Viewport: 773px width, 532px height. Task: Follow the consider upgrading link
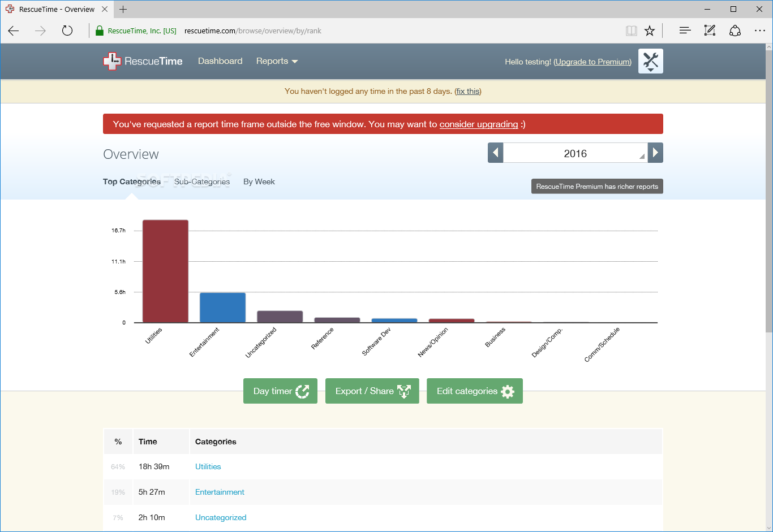click(x=479, y=124)
